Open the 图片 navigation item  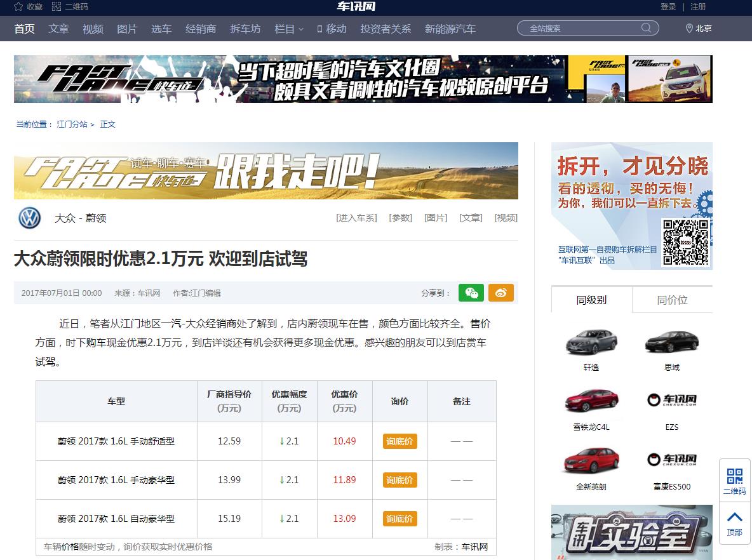127,29
